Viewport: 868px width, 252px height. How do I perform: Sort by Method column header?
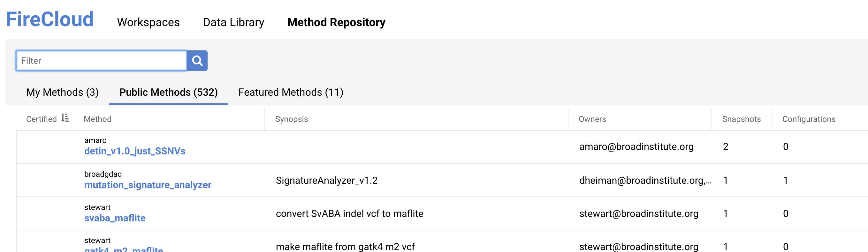[97, 119]
